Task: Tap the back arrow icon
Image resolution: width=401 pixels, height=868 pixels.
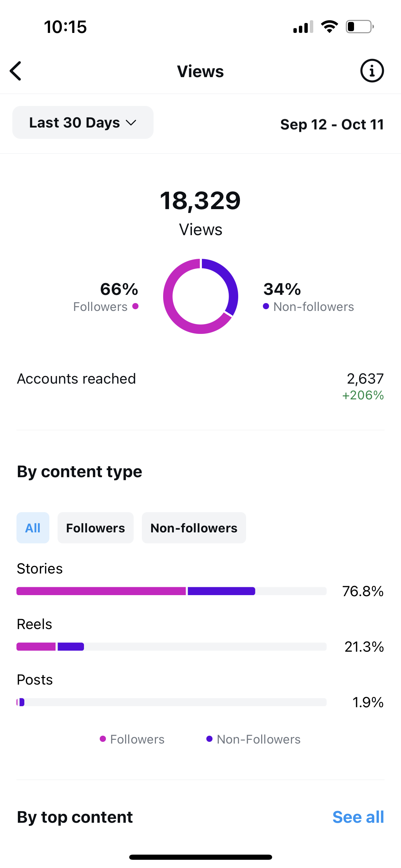Action: click(x=16, y=71)
